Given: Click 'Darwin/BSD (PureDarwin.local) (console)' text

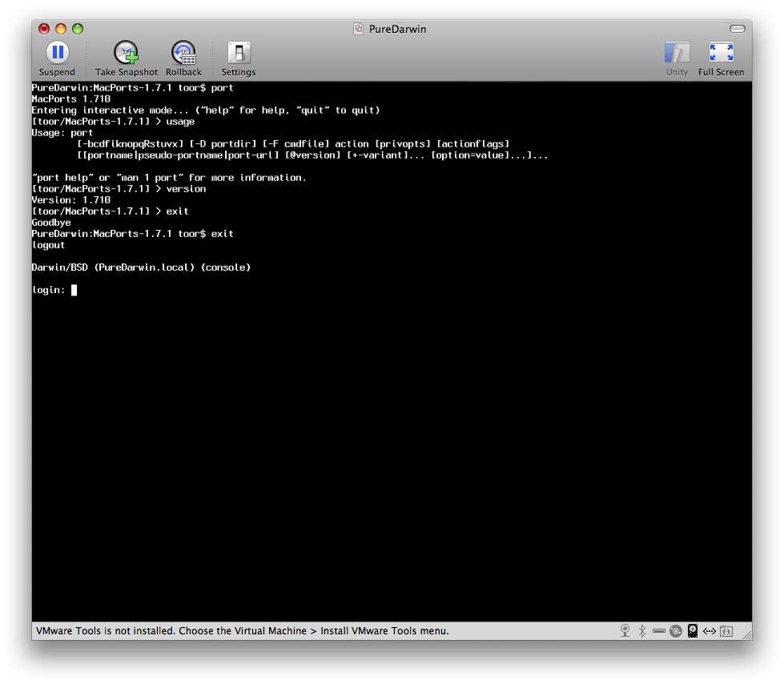Looking at the screenshot, I should [141, 268].
